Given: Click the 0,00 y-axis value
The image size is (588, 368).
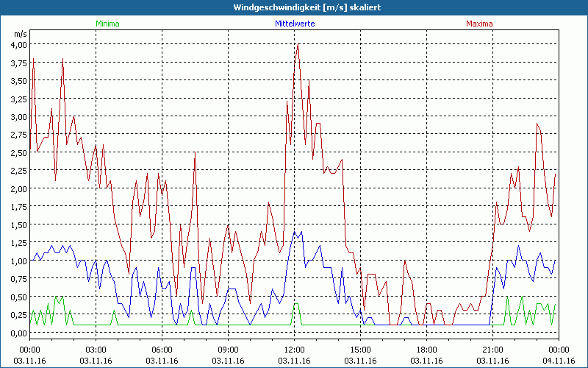Looking at the screenshot, I should (18, 333).
